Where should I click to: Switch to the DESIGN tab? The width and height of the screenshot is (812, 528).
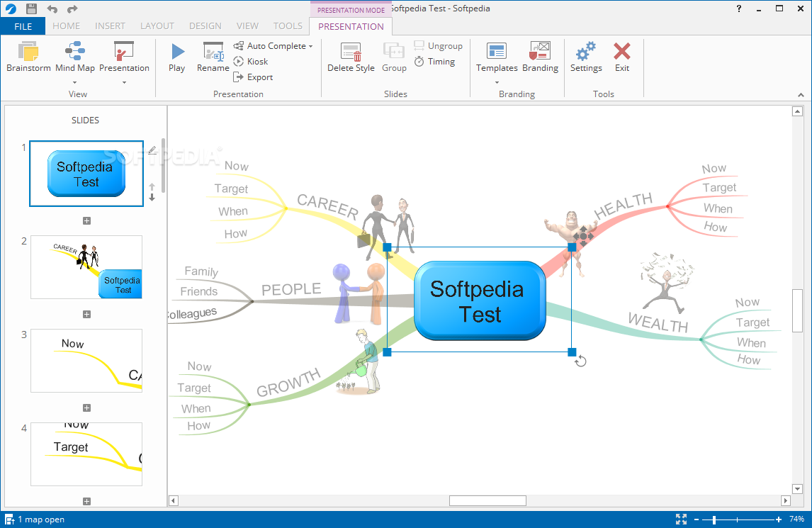(x=205, y=26)
